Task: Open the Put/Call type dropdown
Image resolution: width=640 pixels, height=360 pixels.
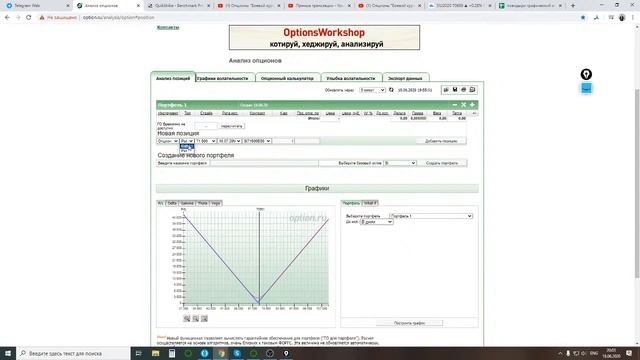Action: (187, 141)
